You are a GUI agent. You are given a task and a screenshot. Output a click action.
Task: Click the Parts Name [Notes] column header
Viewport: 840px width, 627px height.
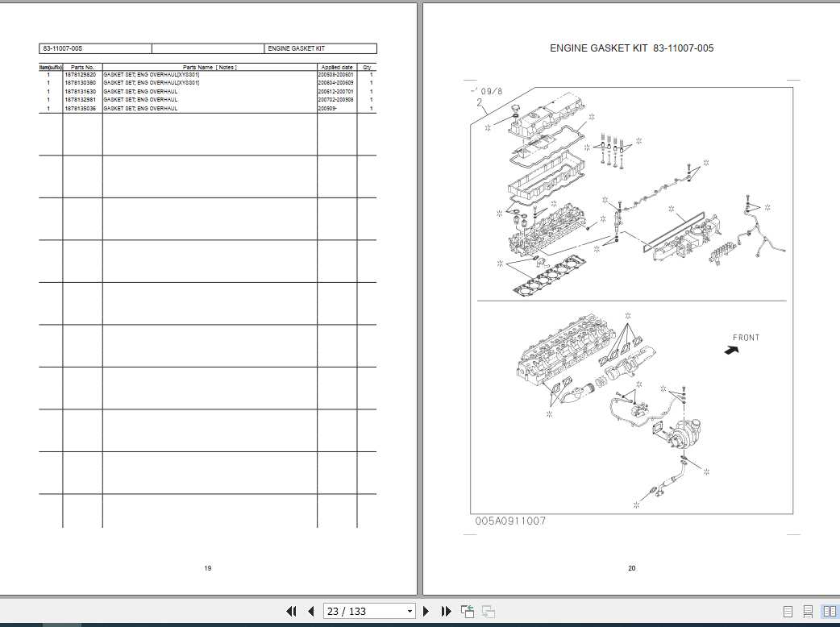(x=210, y=68)
